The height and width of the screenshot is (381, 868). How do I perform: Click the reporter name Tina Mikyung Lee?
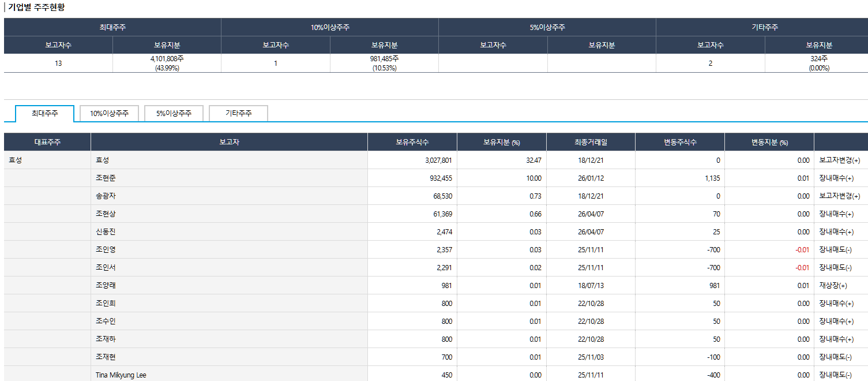pyautogui.click(x=121, y=375)
